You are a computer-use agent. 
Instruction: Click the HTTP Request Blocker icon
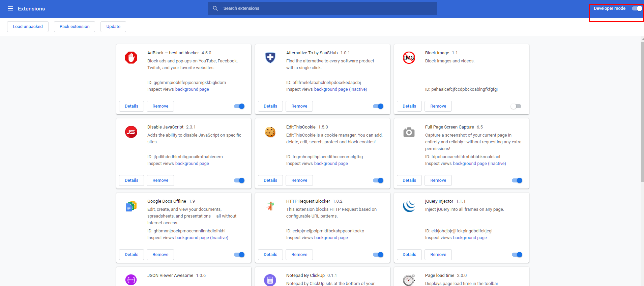pyautogui.click(x=270, y=206)
